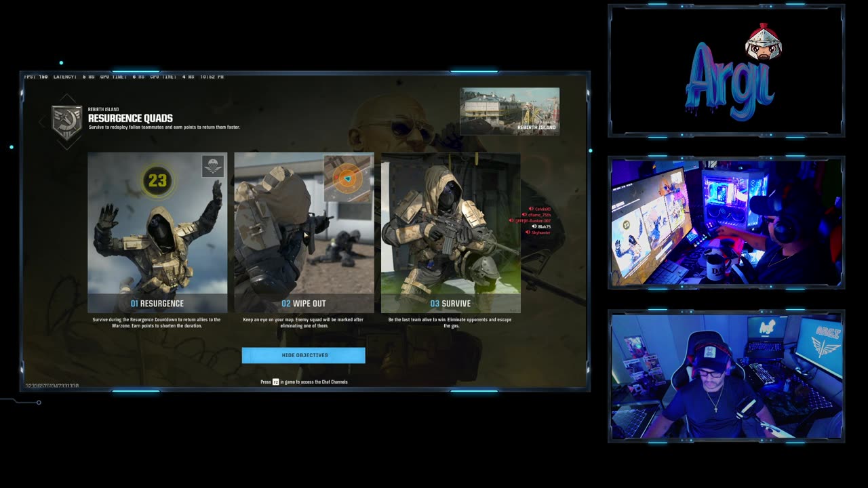Click muted speaker icon next to Skyhunter
Screen dimensions: 868x488
click(528, 232)
